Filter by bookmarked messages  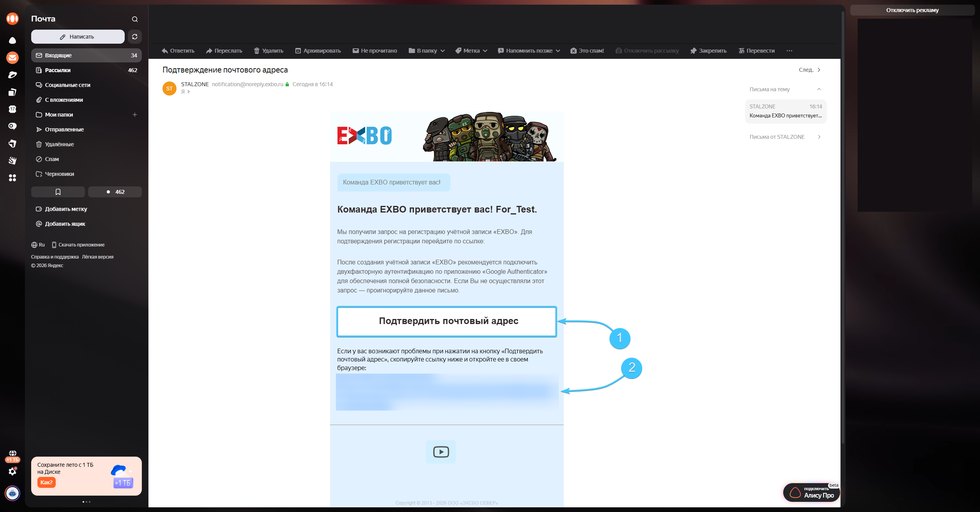[x=58, y=192]
